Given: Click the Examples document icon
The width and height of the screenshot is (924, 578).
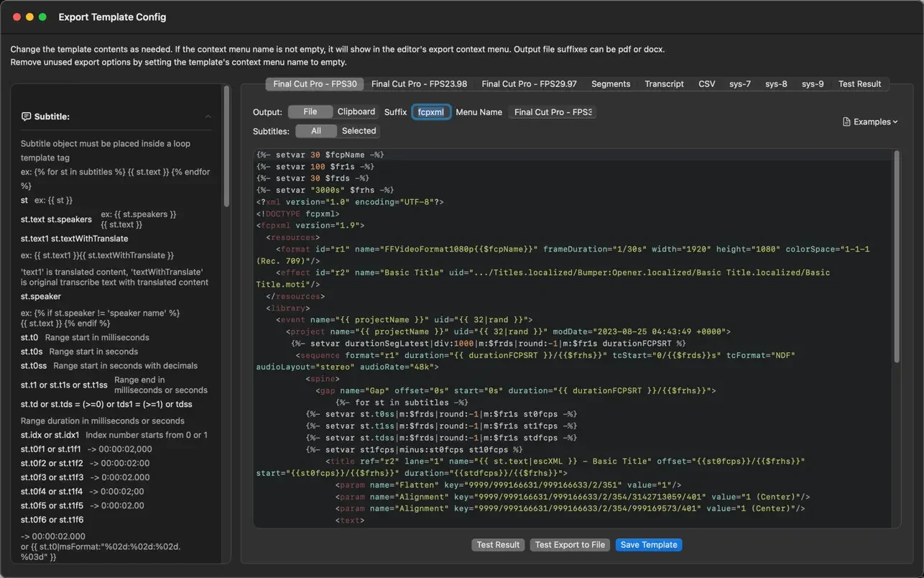Looking at the screenshot, I should tap(847, 122).
